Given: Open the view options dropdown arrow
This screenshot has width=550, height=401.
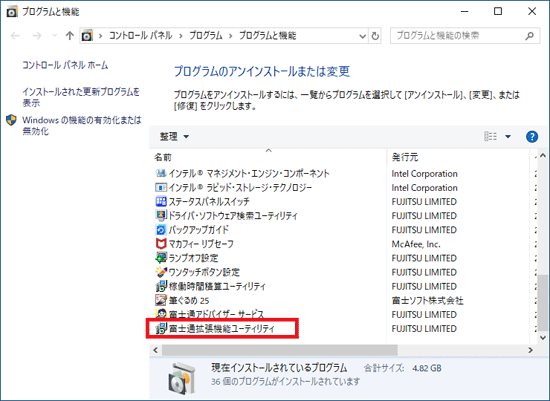Looking at the screenshot, I should 508,136.
